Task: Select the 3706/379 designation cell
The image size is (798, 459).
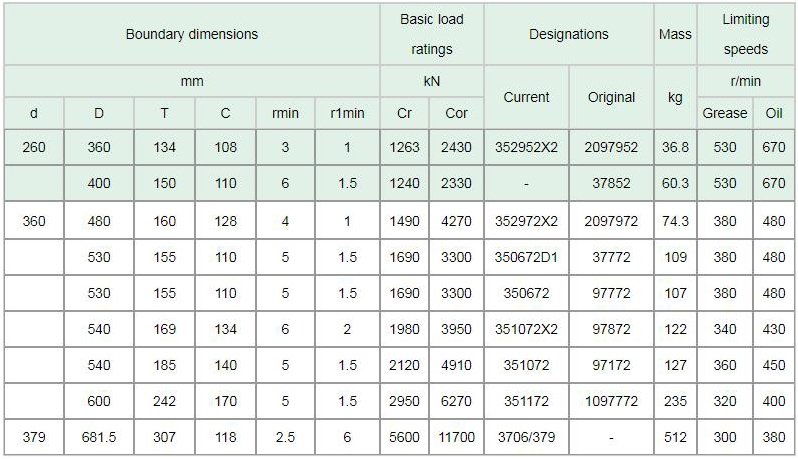Action: click(x=526, y=436)
